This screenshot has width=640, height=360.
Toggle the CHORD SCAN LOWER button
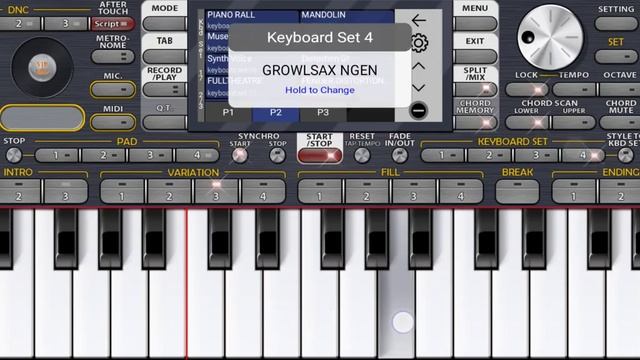click(527, 122)
